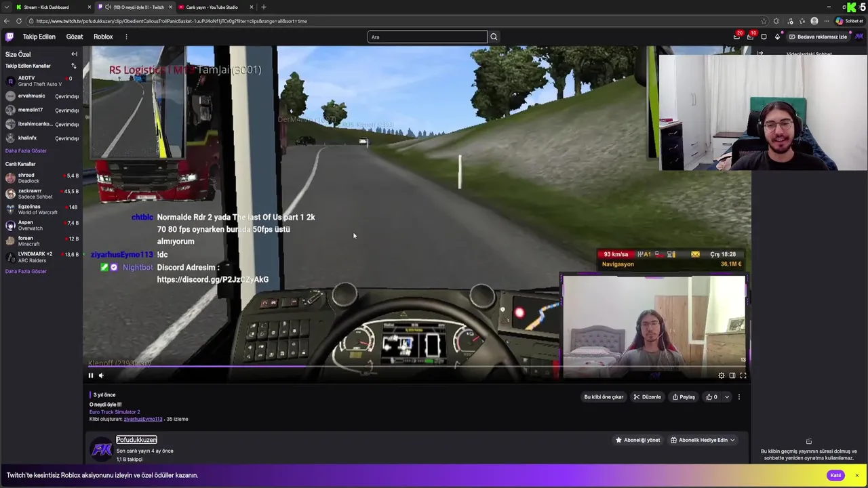Screen dimensions: 868x488
Task: Open the AEOTV channel in sidebar
Action: 41,81
